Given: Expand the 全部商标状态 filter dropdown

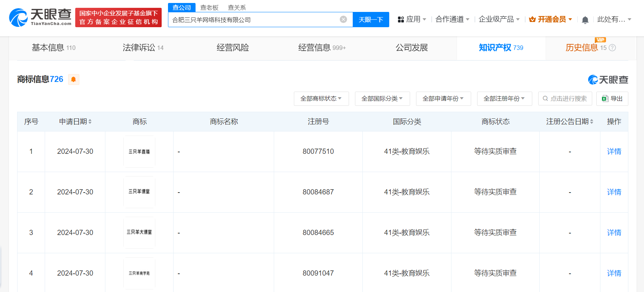Looking at the screenshot, I should point(321,99).
